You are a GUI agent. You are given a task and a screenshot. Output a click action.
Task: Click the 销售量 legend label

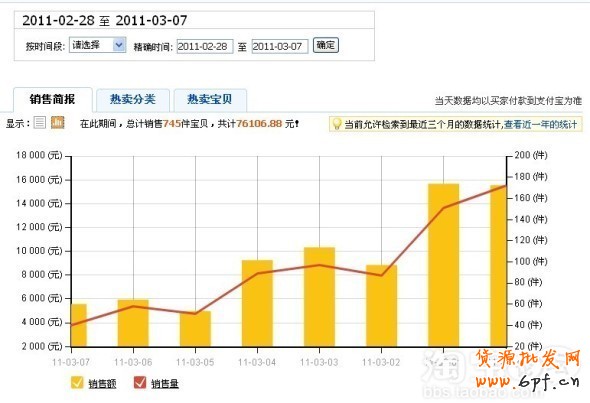tap(165, 384)
